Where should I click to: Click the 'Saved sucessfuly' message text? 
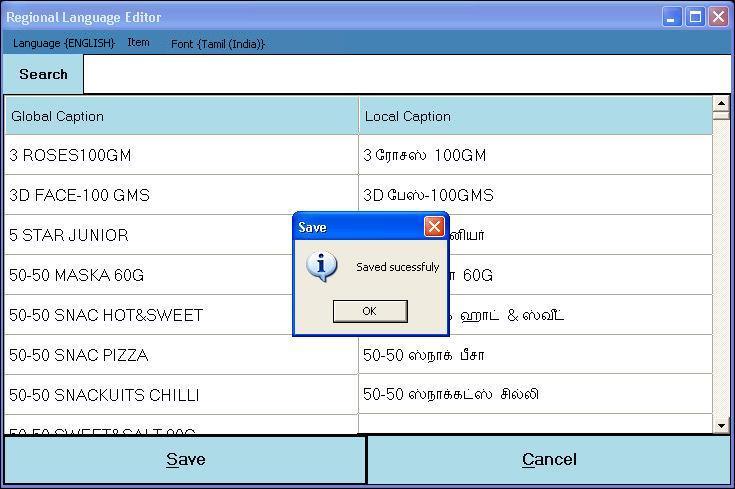(398, 267)
